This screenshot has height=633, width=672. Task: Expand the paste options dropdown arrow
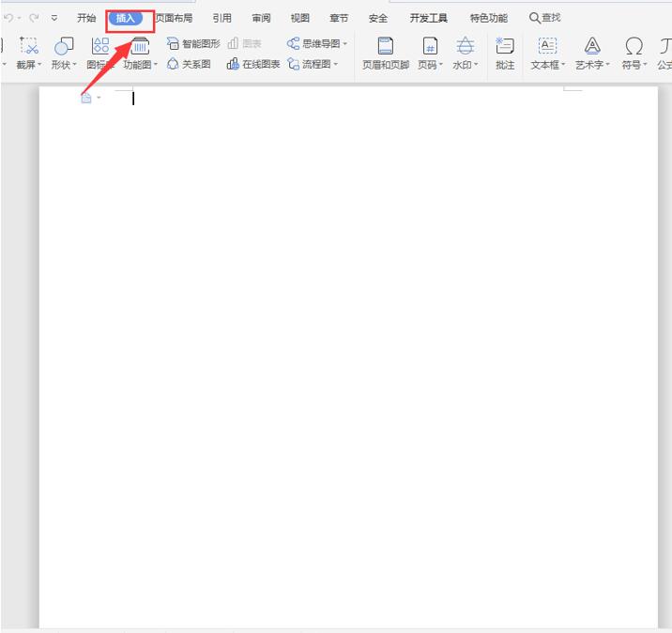(x=99, y=99)
